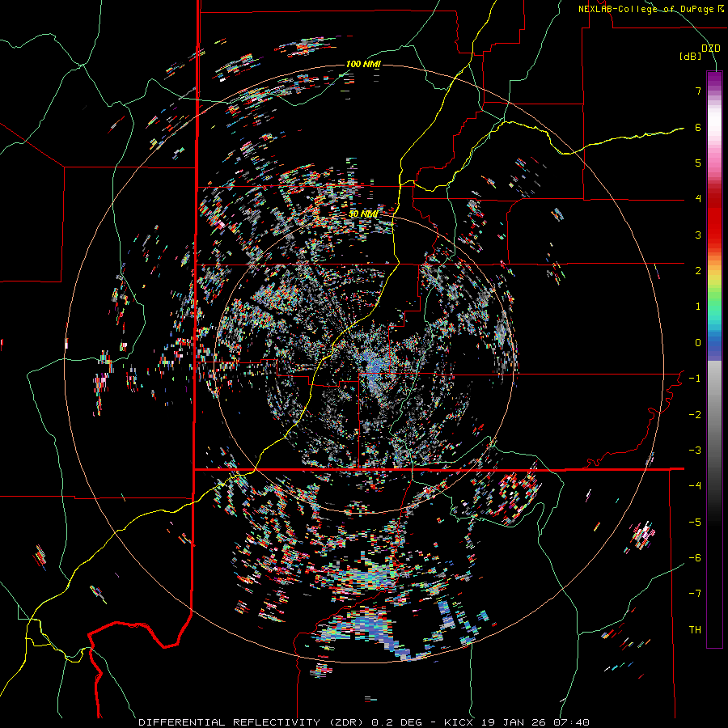Click the DIFFERENTIAL REFLECTIVITY (ZDR) caption text
This screenshot has height=728, width=728.
click(252, 722)
